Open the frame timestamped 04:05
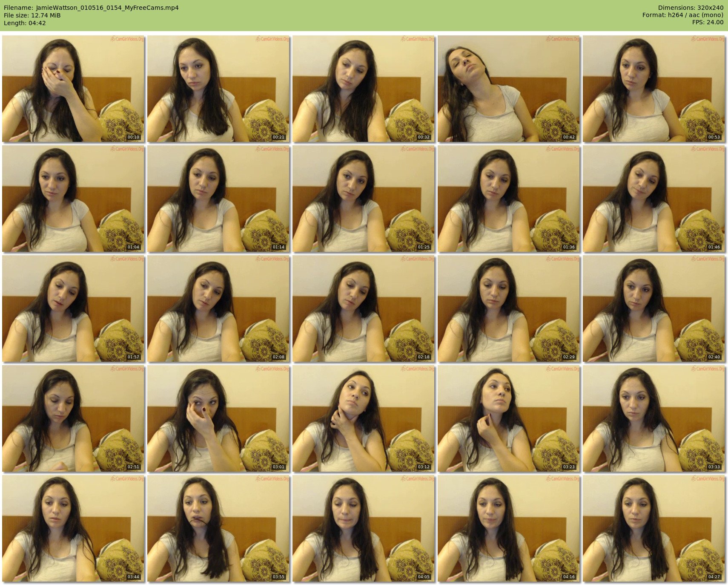 (x=364, y=528)
